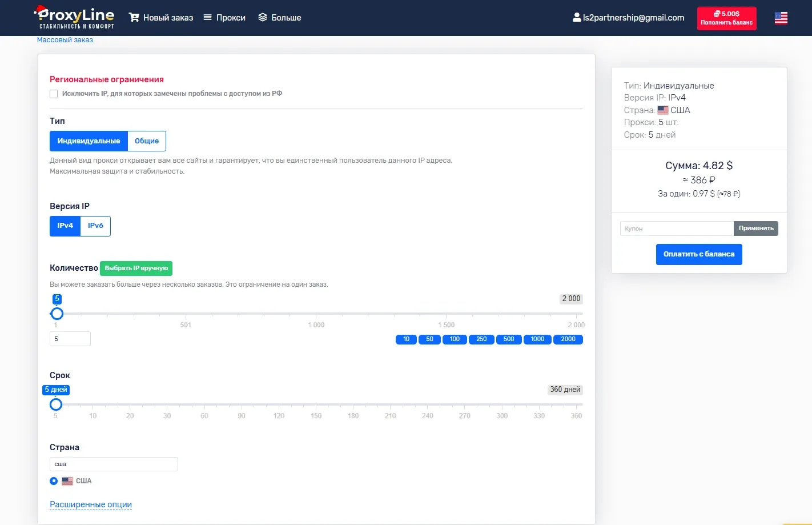The height and width of the screenshot is (525, 812).
Task: Open the Больше menu
Action: coord(286,18)
